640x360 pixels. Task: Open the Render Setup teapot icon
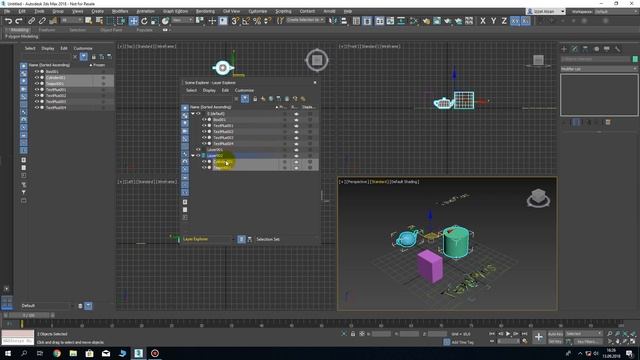pyautogui.click(x=426, y=21)
